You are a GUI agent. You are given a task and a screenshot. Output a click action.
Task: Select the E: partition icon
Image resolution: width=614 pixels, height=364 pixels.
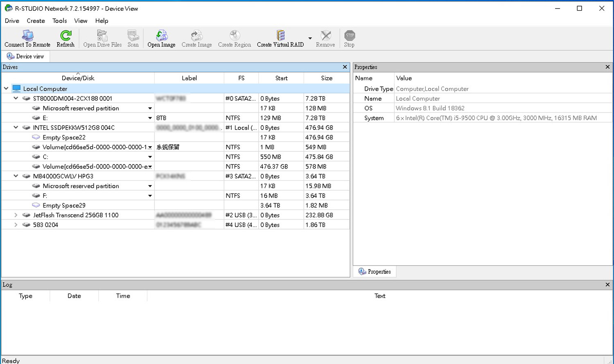pyautogui.click(x=36, y=118)
